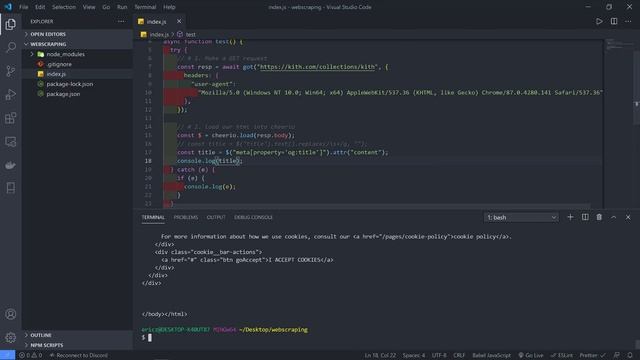Click ESLint status bar item
This screenshot has width=640, height=360.
coord(562,355)
